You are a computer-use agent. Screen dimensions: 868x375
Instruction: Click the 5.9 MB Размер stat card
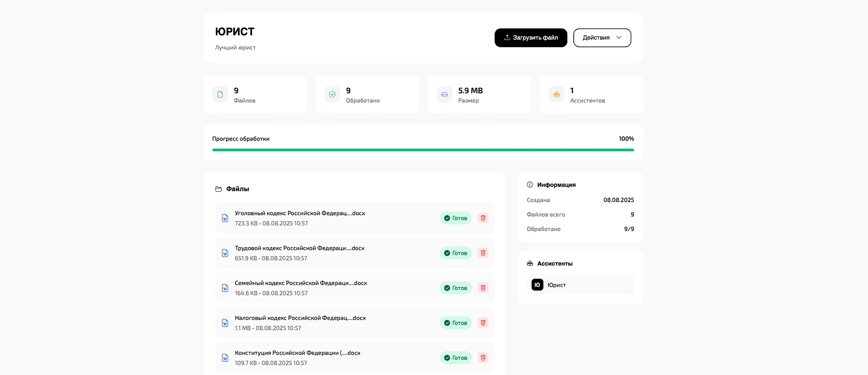click(x=479, y=95)
